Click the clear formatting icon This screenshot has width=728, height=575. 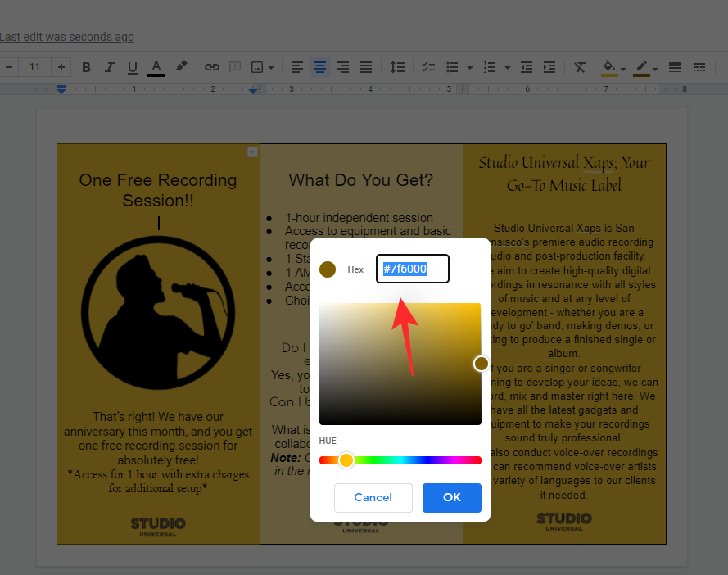point(580,66)
